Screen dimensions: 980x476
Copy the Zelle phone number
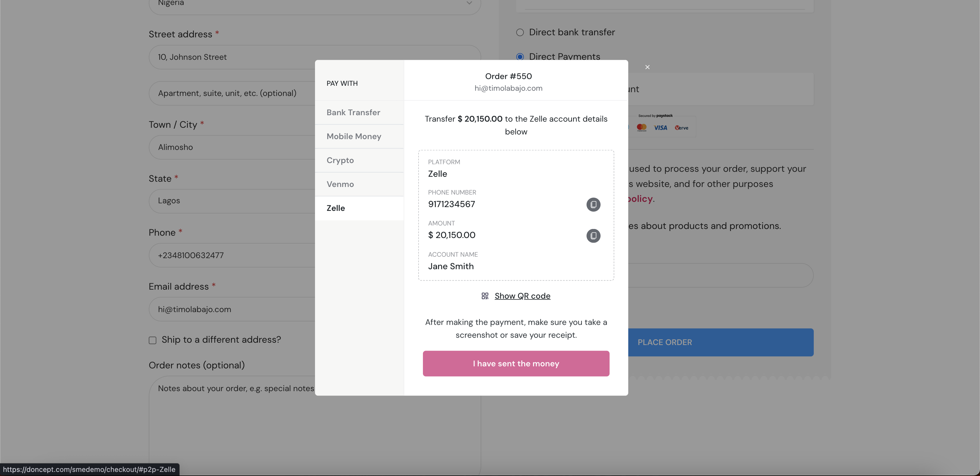[x=593, y=205]
